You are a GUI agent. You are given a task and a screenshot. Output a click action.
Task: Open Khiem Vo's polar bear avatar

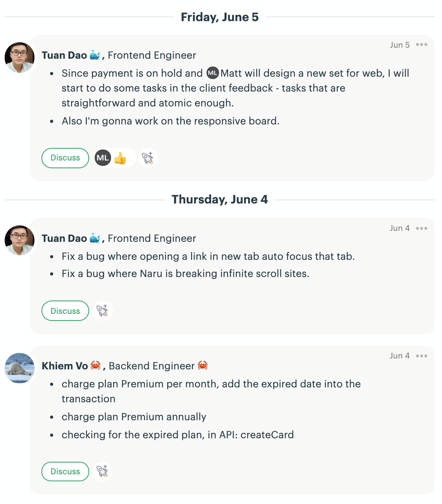[x=20, y=368]
